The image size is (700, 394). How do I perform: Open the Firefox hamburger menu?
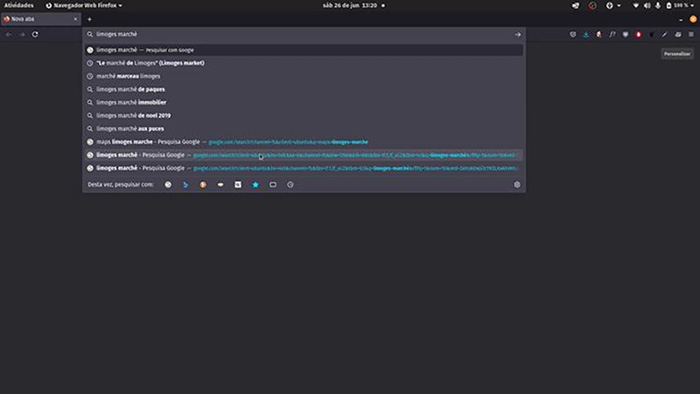click(691, 34)
